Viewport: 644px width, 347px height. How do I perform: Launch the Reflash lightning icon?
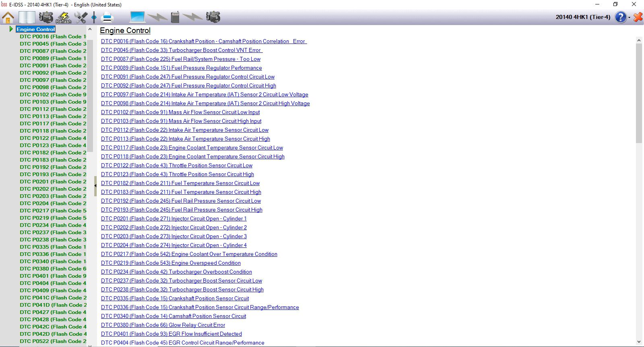point(64,17)
